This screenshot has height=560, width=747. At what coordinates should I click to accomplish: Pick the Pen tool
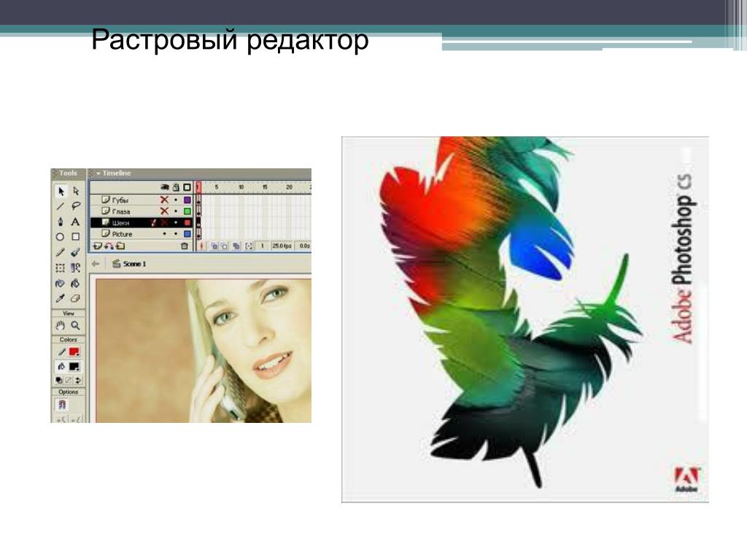(x=61, y=222)
